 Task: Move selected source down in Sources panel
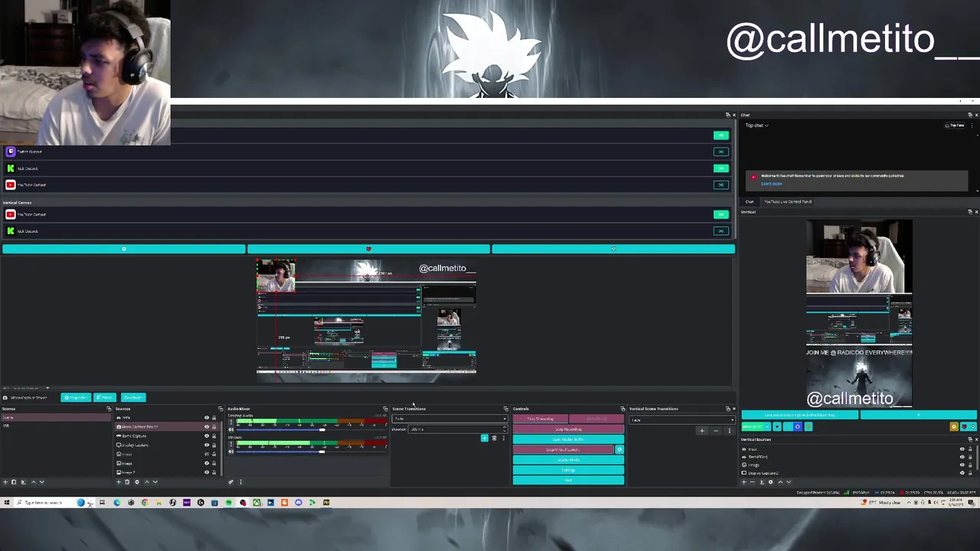click(x=155, y=482)
